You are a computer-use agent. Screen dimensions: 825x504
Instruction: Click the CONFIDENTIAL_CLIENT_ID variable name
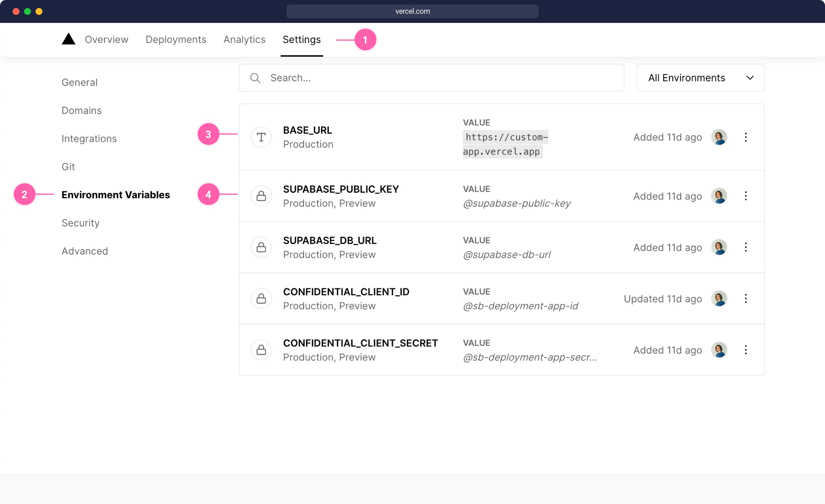click(346, 292)
